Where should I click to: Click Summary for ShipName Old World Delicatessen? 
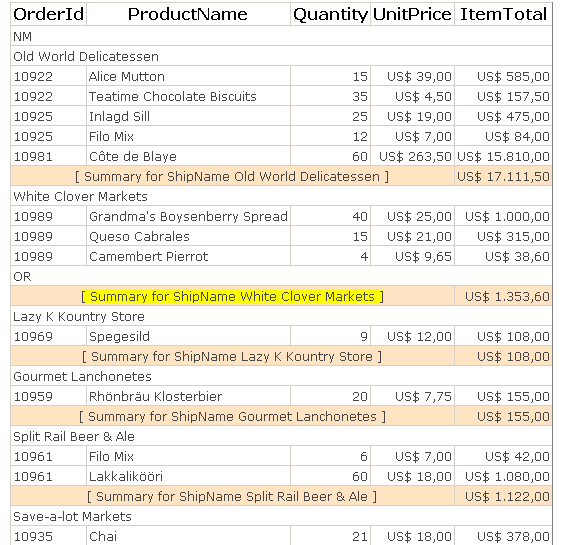(232, 176)
